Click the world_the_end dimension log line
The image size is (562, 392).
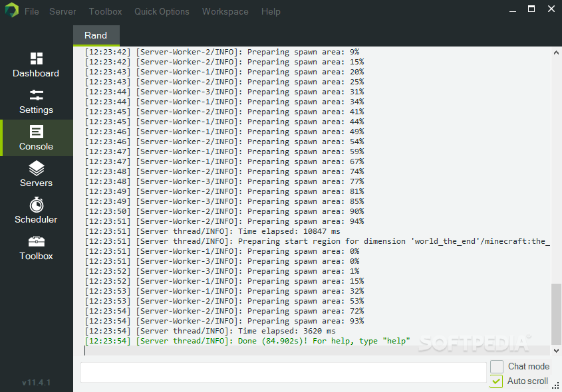317,241
